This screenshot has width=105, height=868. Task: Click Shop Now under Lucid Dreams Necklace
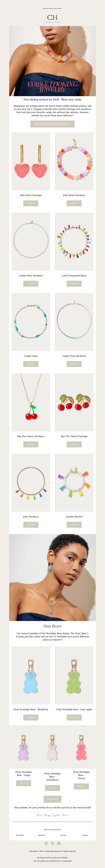point(74,284)
